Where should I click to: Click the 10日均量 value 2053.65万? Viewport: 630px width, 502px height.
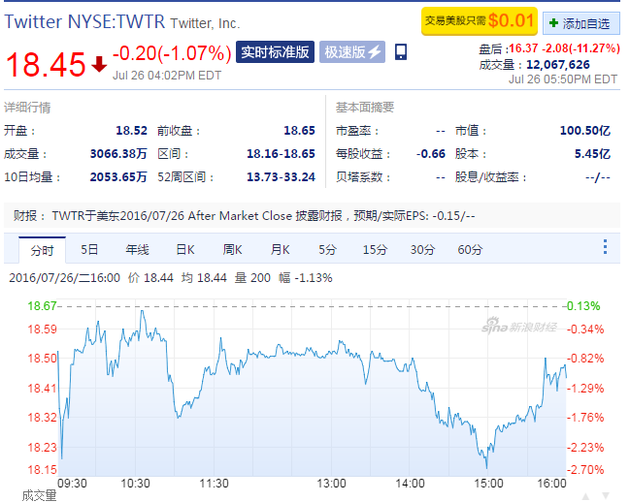(119, 177)
